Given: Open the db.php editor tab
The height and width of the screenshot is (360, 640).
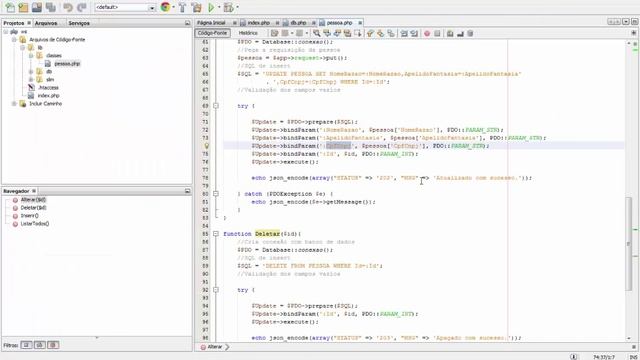Looking at the screenshot, I should point(298,23).
